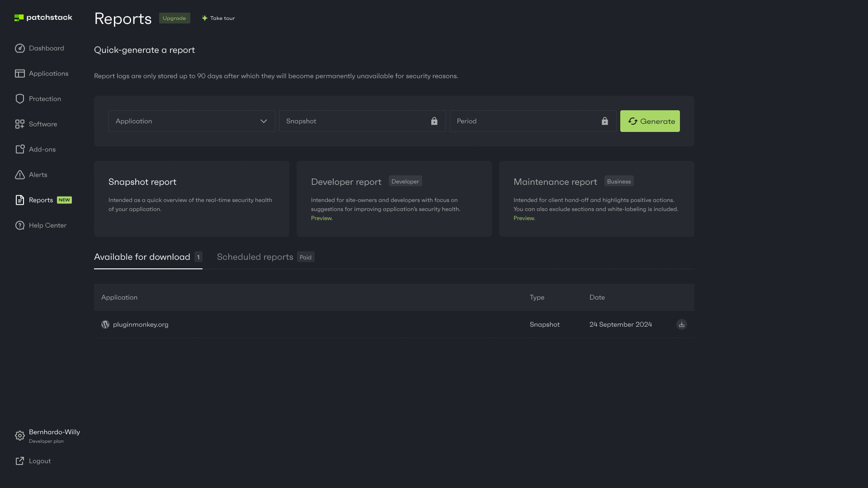Click the patchstack logo
Screen dimensions: 868x488
[43, 18]
